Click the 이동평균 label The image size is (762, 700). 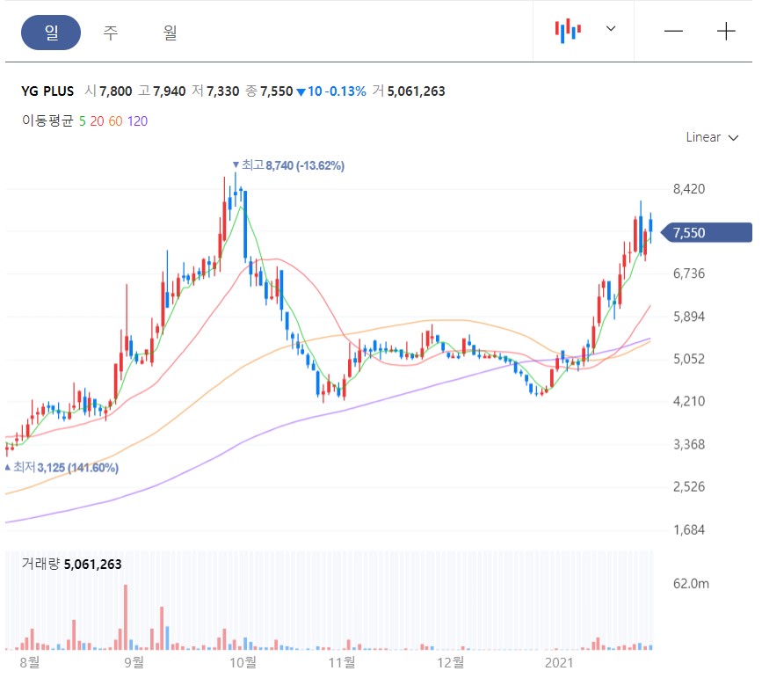47,120
